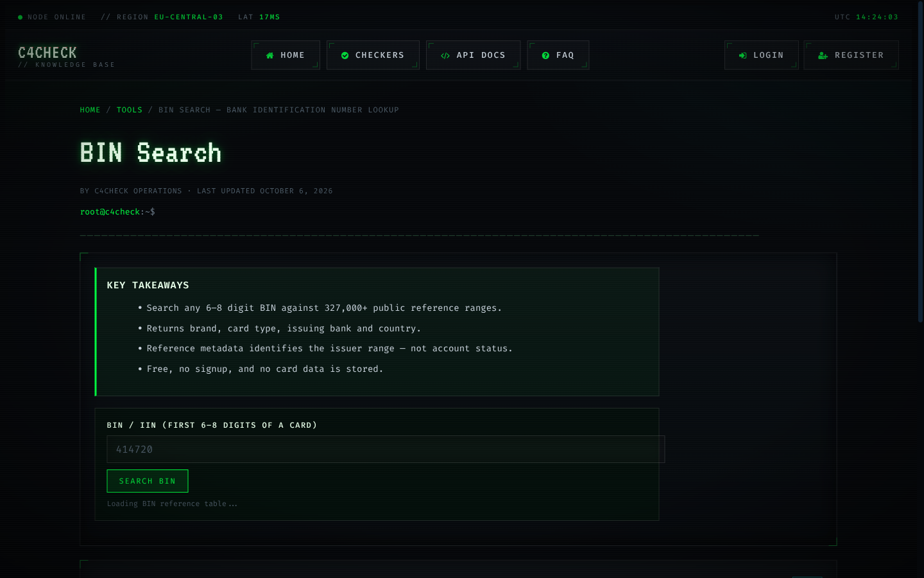Click 'Search any 6–8 digit BIN' bullet

[x=324, y=308]
